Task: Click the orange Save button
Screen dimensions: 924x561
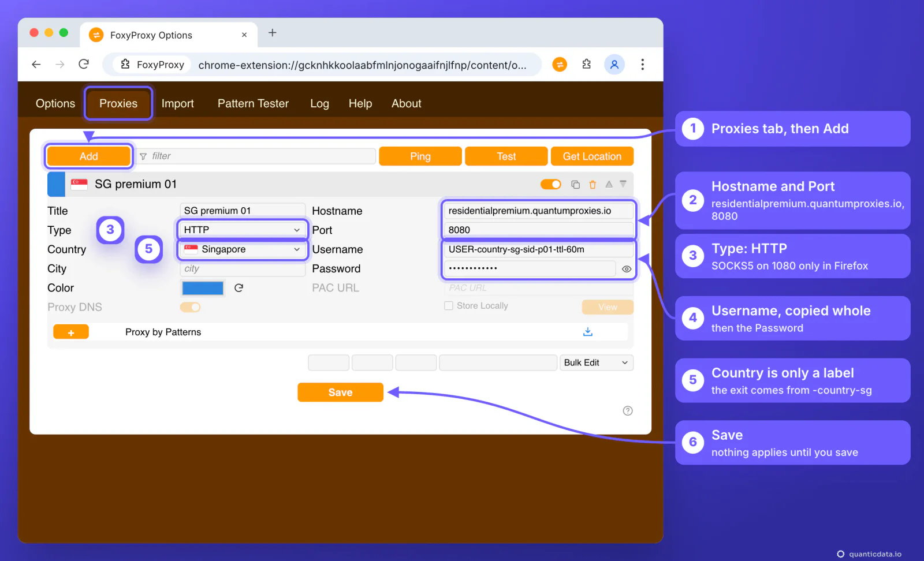Action: [341, 392]
